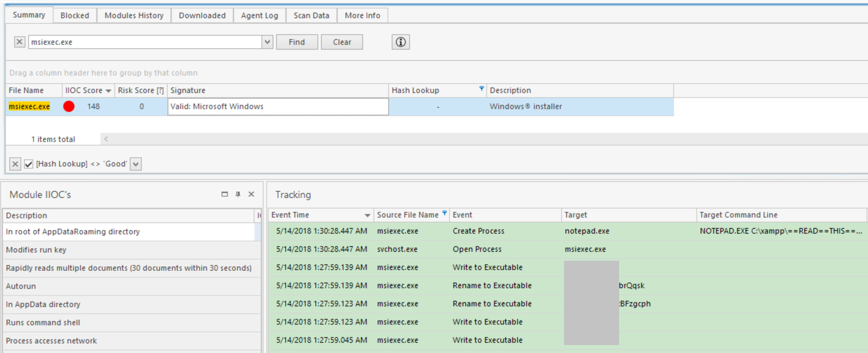Click the X icon beside the search field
Viewport: 868px width, 353px height.
[x=19, y=42]
